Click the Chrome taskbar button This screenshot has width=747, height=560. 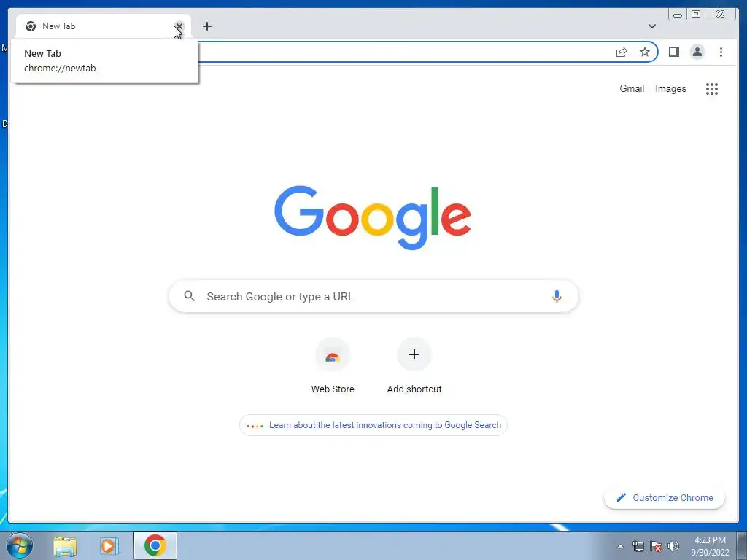pos(155,545)
